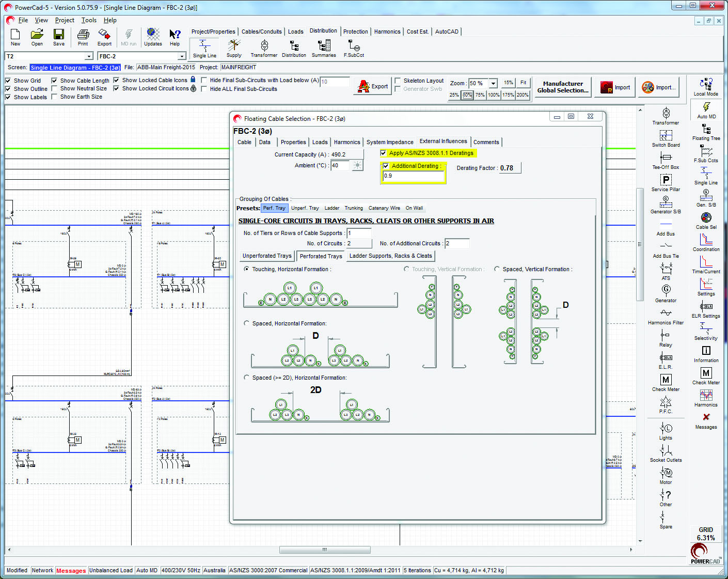Open the Protection ribbon tab
This screenshot has height=579, width=728.
pyautogui.click(x=356, y=32)
